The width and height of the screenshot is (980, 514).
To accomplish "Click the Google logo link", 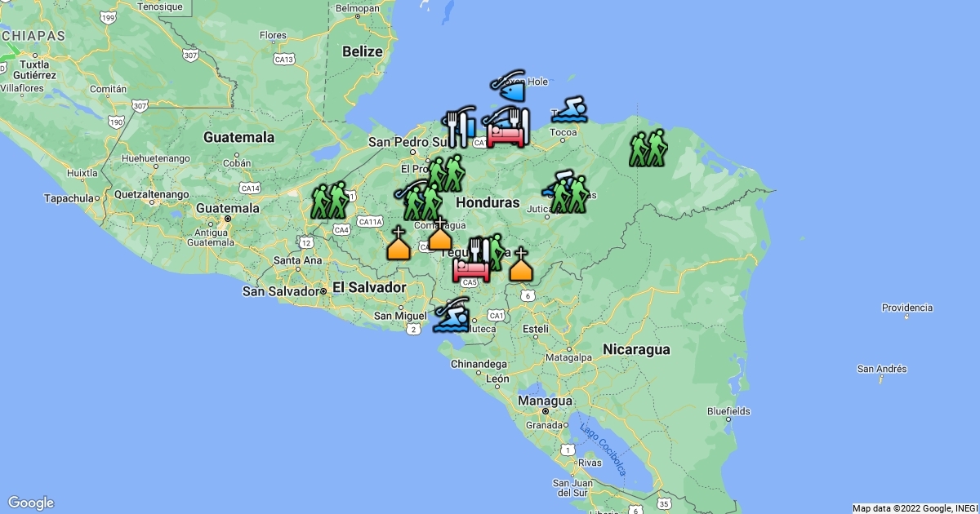I will 31,503.
